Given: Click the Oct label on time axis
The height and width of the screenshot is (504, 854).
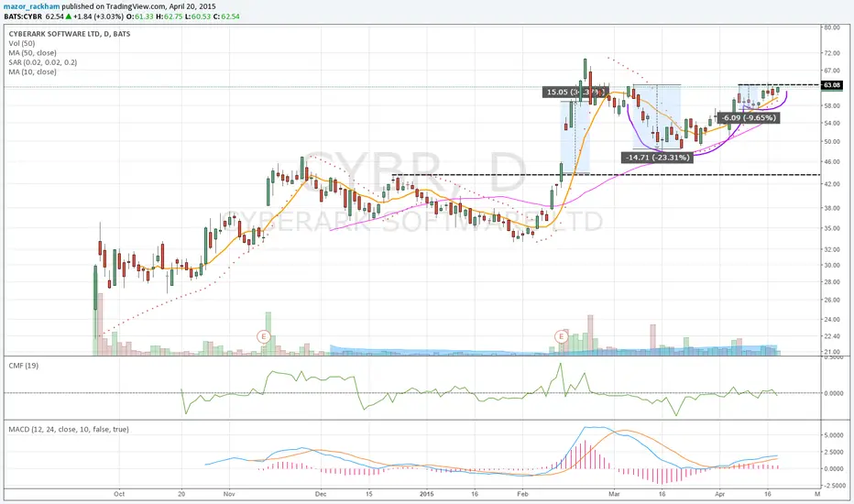Looking at the screenshot, I should click(119, 494).
